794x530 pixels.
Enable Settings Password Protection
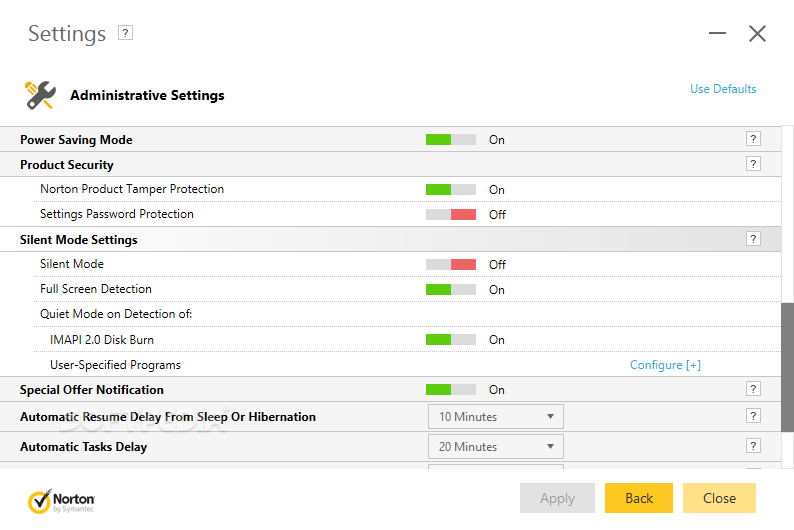coord(451,215)
